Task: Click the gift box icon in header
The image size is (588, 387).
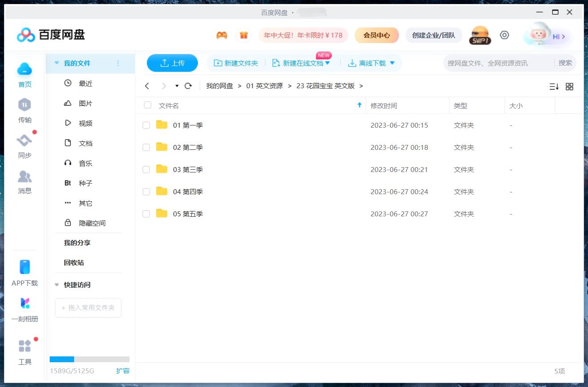Action: pyautogui.click(x=243, y=35)
